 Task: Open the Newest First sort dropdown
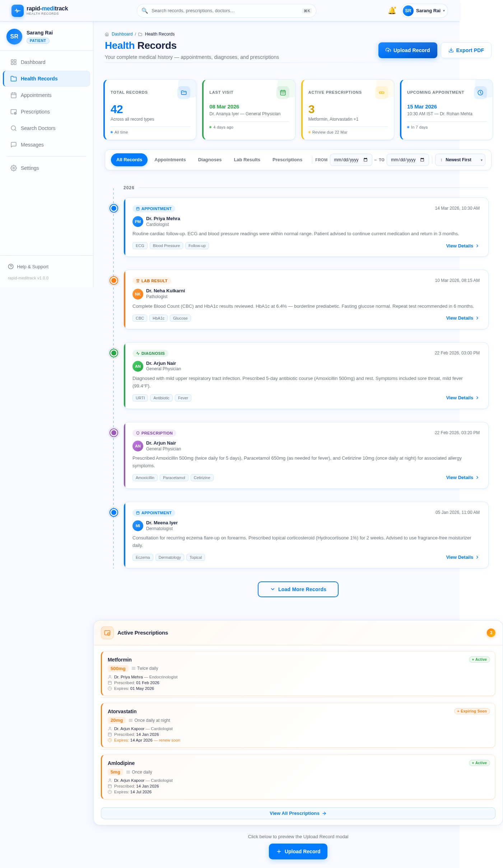click(460, 160)
